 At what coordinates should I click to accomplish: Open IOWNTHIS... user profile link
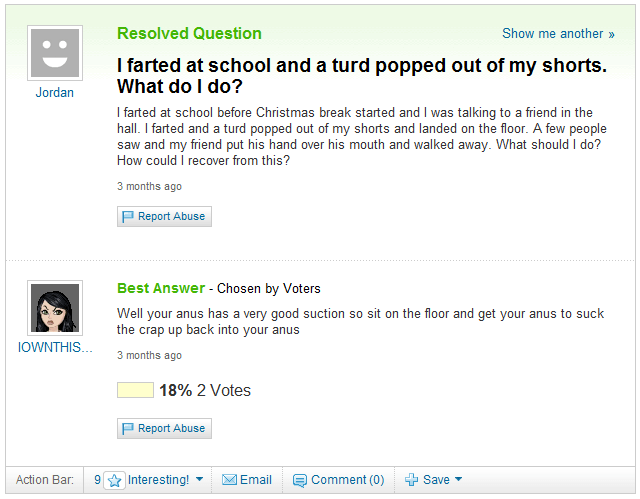point(55,347)
